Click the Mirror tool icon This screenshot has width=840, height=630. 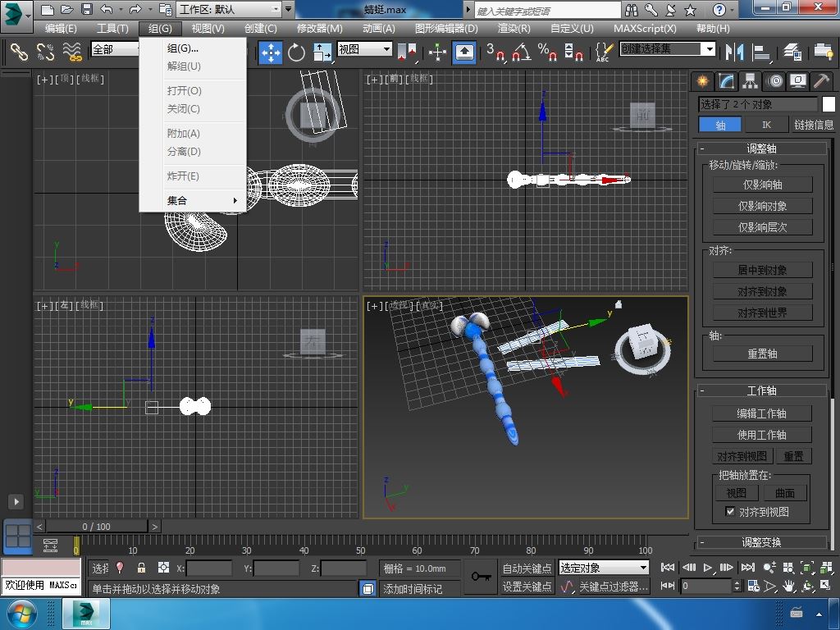(x=734, y=52)
